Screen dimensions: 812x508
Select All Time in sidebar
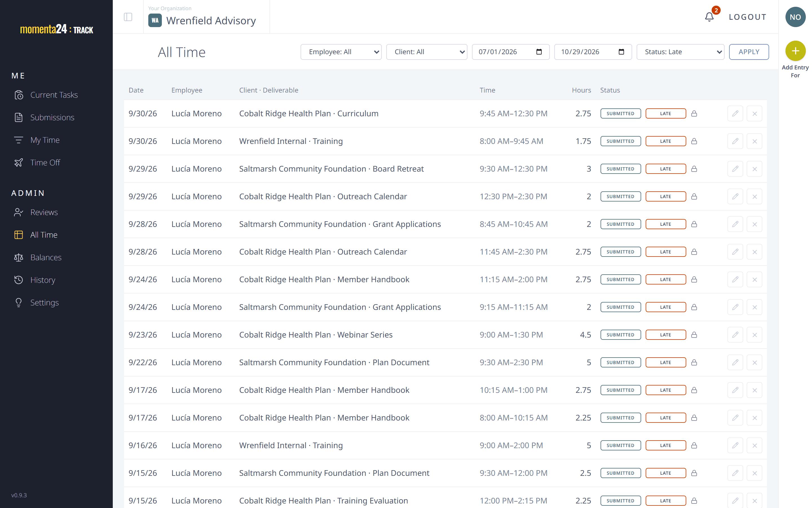click(44, 235)
